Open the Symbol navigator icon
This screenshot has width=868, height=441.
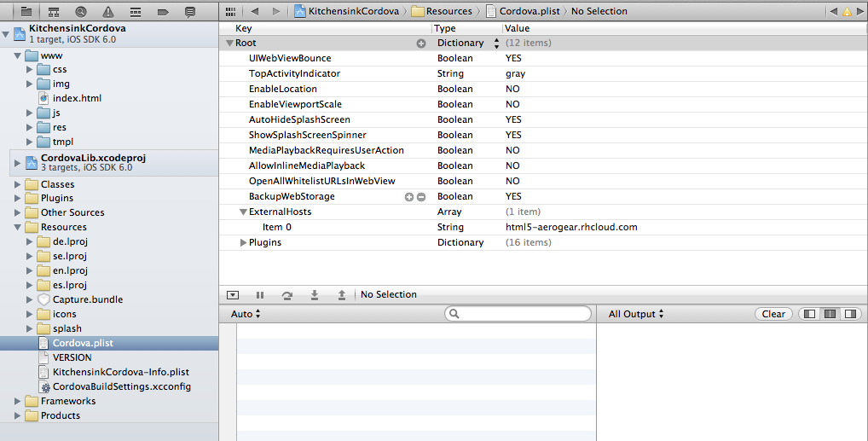pyautogui.click(x=54, y=11)
